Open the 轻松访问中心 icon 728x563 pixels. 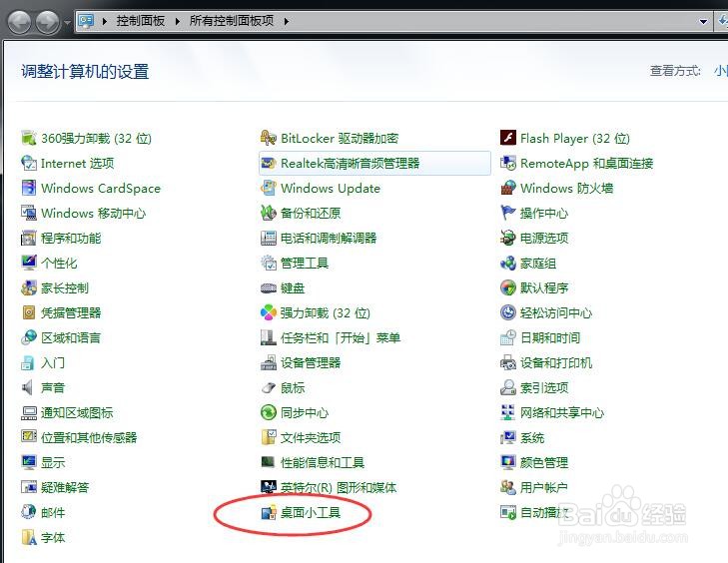tap(508, 312)
